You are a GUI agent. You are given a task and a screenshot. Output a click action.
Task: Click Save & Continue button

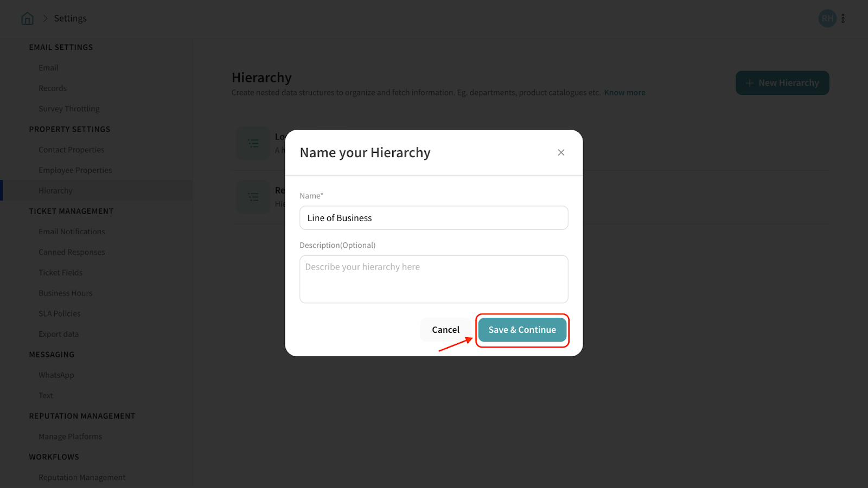(522, 330)
